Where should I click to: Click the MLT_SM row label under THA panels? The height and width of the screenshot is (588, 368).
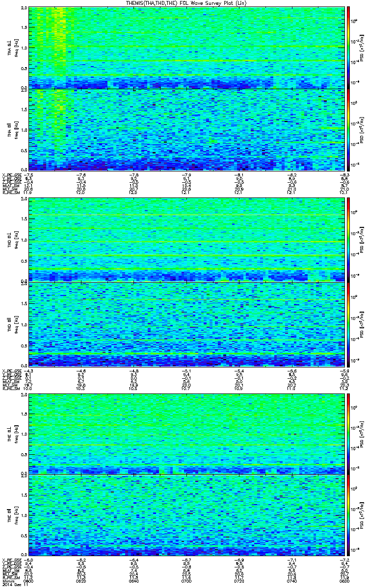point(10,189)
